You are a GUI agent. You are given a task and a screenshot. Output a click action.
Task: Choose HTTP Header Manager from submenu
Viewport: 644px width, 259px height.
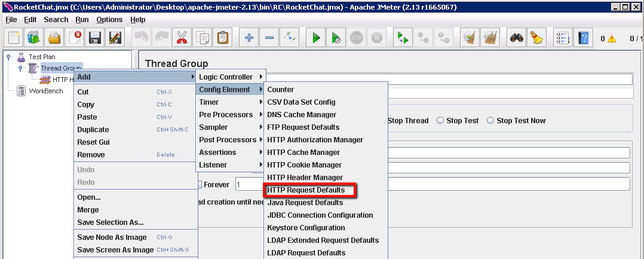[325, 178]
